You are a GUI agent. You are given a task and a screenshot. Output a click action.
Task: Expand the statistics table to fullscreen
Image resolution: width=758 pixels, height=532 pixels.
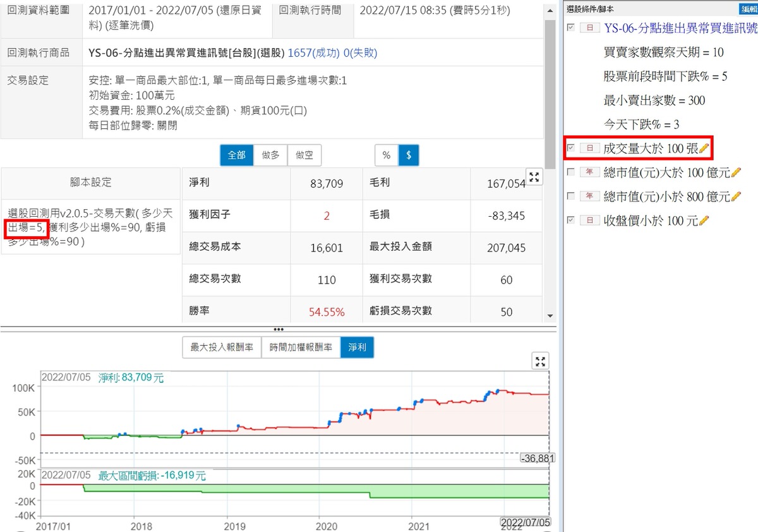click(534, 178)
